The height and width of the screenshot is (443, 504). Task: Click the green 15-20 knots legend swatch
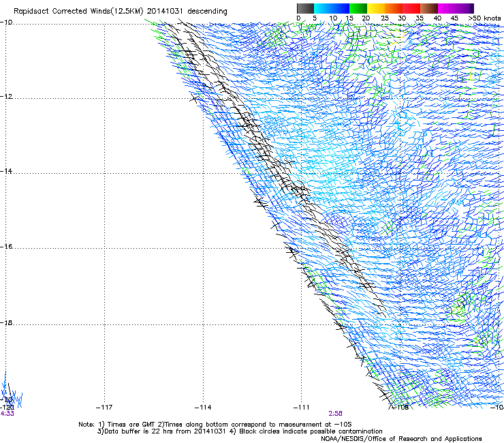coord(358,8)
